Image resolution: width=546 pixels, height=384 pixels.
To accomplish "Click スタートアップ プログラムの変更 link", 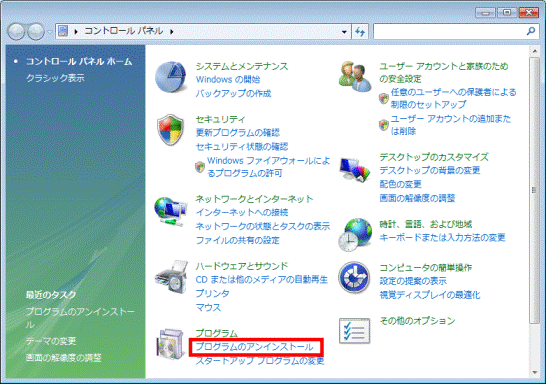I will tap(260, 361).
